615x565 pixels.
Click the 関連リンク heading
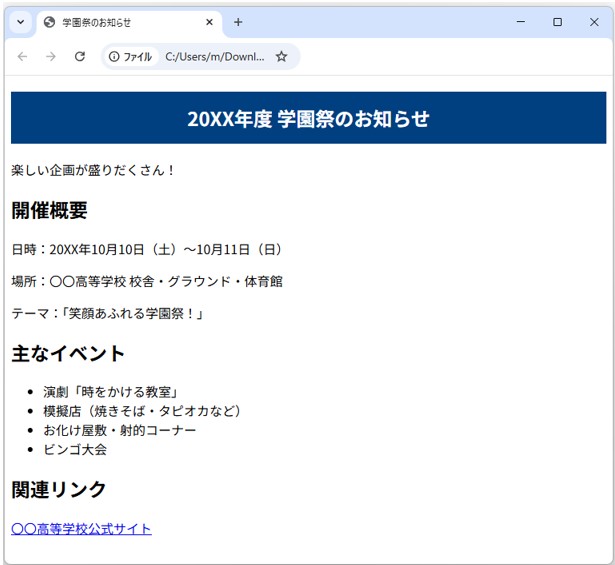59,489
